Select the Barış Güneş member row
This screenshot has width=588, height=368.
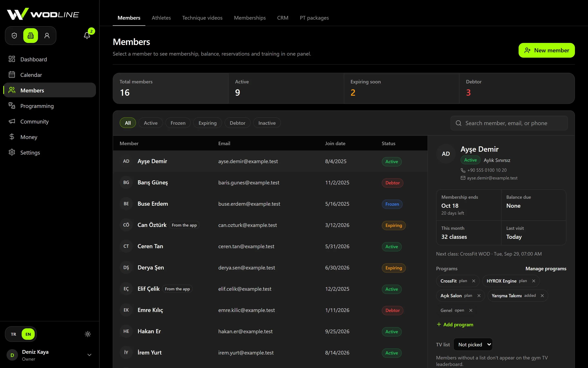tap(270, 183)
